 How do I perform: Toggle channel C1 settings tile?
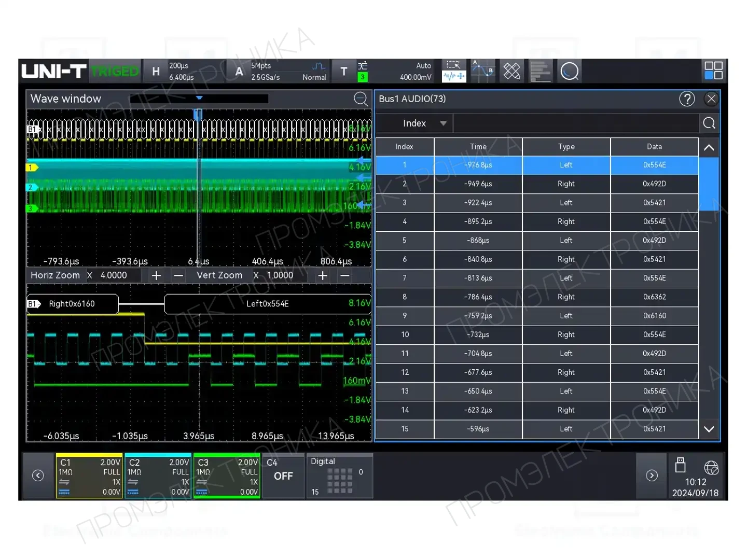point(89,476)
